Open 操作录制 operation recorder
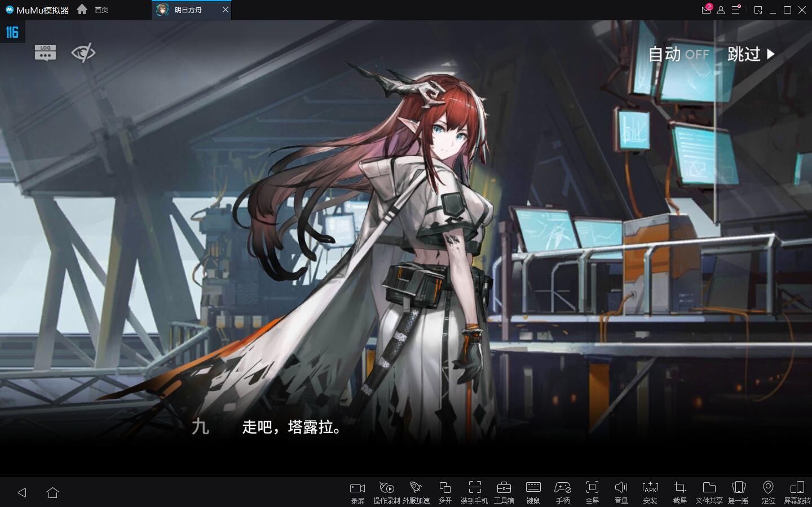 [x=387, y=492]
